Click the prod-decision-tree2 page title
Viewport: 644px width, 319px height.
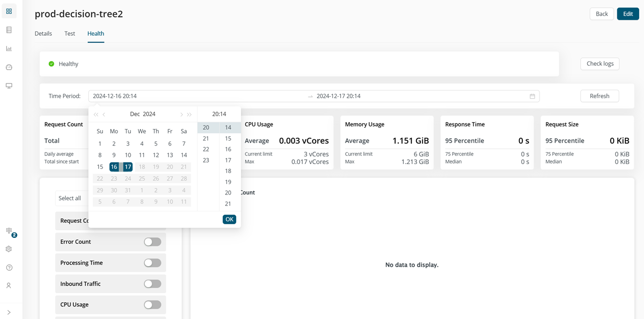(x=79, y=14)
